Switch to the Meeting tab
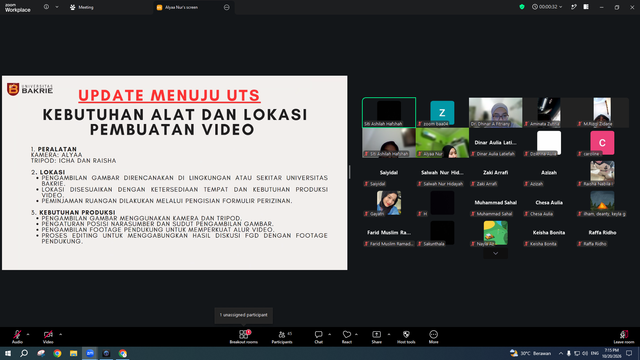 (x=82, y=7)
